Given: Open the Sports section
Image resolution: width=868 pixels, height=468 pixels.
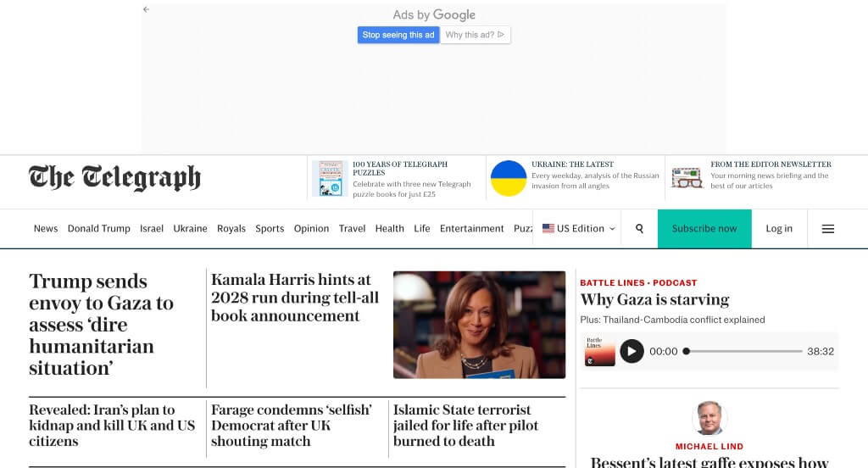Looking at the screenshot, I should click(x=270, y=228).
